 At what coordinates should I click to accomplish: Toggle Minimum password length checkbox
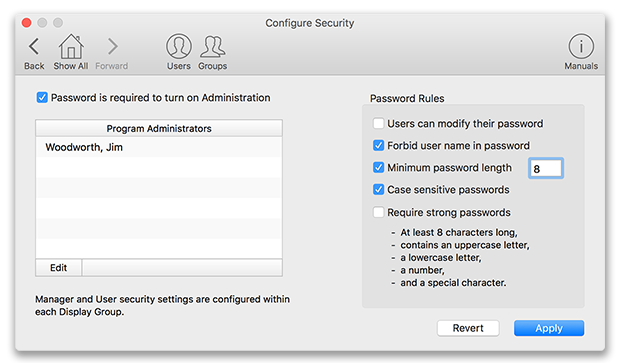pyautogui.click(x=378, y=168)
